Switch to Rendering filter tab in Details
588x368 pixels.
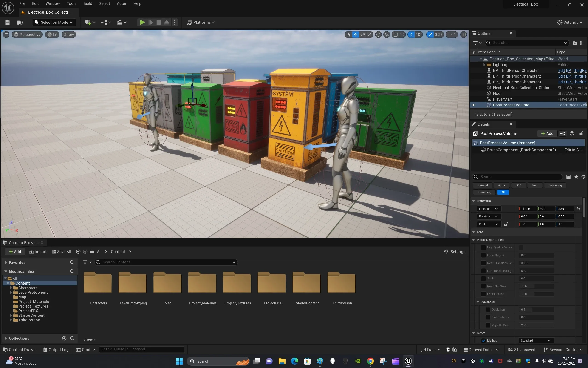tap(555, 185)
